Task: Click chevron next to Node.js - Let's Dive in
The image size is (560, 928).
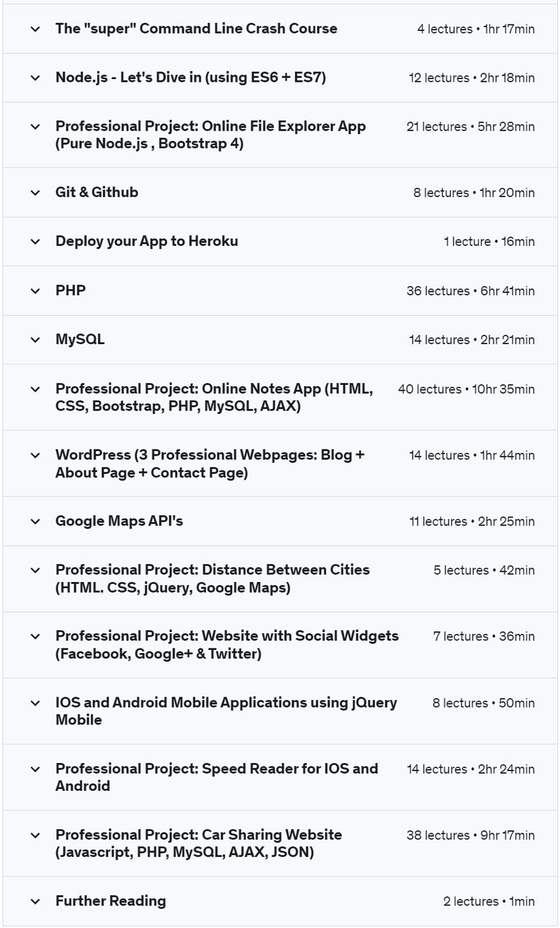Action: (x=36, y=78)
